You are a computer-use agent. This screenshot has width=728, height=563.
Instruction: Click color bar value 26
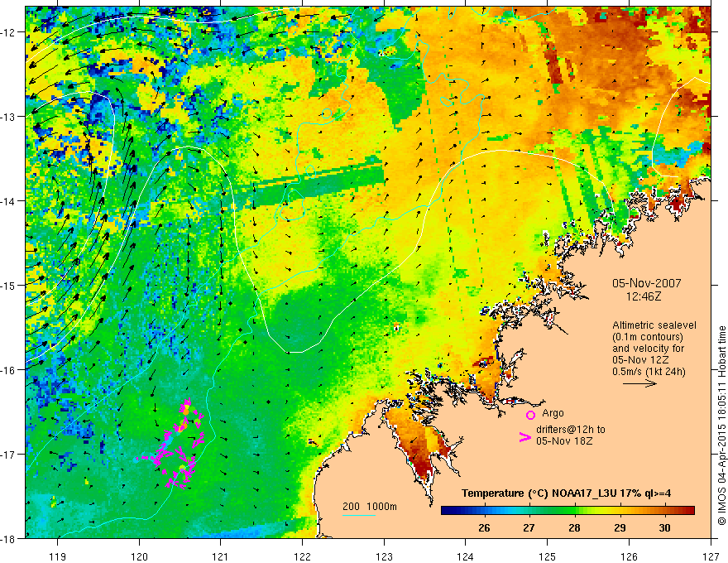click(x=484, y=527)
